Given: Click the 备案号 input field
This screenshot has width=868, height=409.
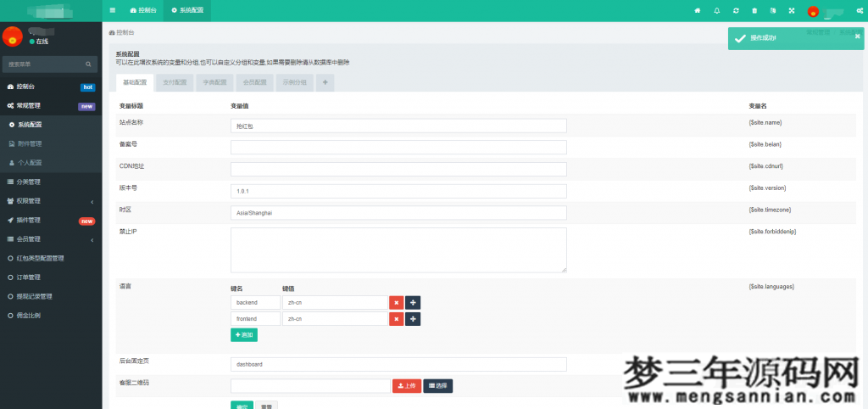Looking at the screenshot, I should coord(398,148).
